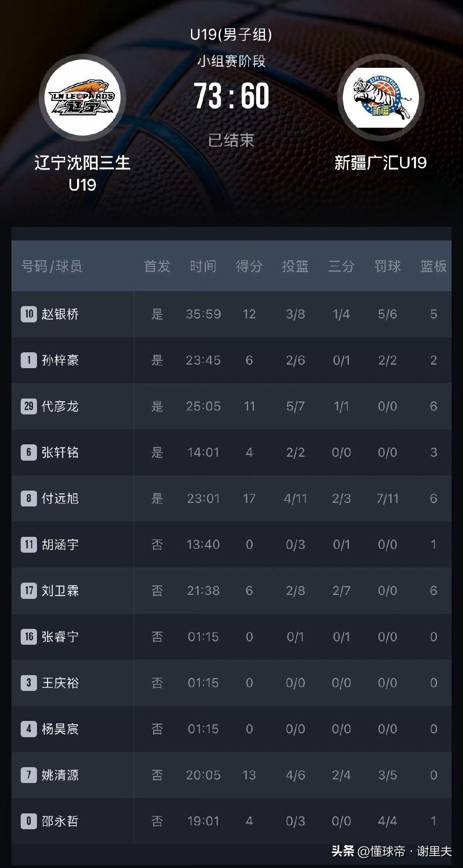463x868 pixels.
Task: Tap the Xinjiang Flying Tigers team logo
Action: pos(380,97)
